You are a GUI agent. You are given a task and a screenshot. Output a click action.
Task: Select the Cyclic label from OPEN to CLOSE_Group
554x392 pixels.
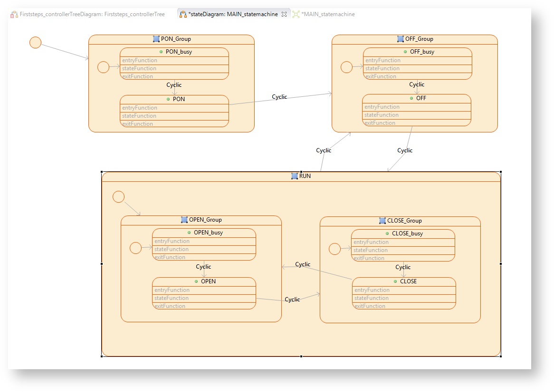[x=292, y=299]
